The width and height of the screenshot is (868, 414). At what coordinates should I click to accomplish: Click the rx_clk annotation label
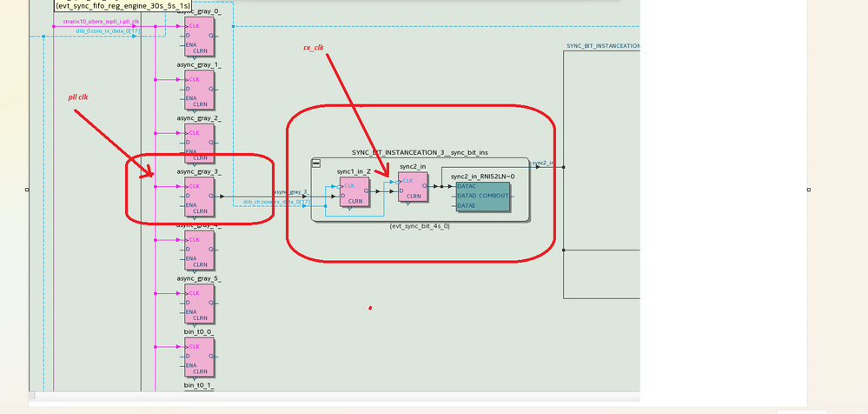pyautogui.click(x=314, y=48)
